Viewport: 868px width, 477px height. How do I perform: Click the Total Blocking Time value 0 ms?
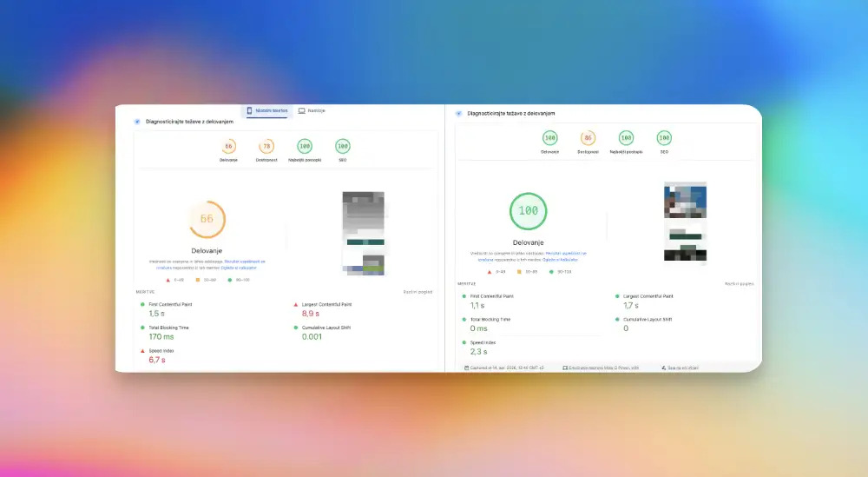[x=479, y=328]
